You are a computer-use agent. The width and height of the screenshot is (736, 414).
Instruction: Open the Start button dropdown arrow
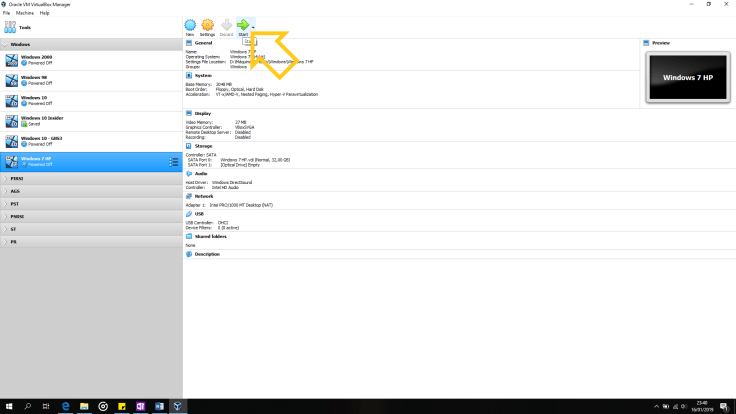tap(253, 27)
